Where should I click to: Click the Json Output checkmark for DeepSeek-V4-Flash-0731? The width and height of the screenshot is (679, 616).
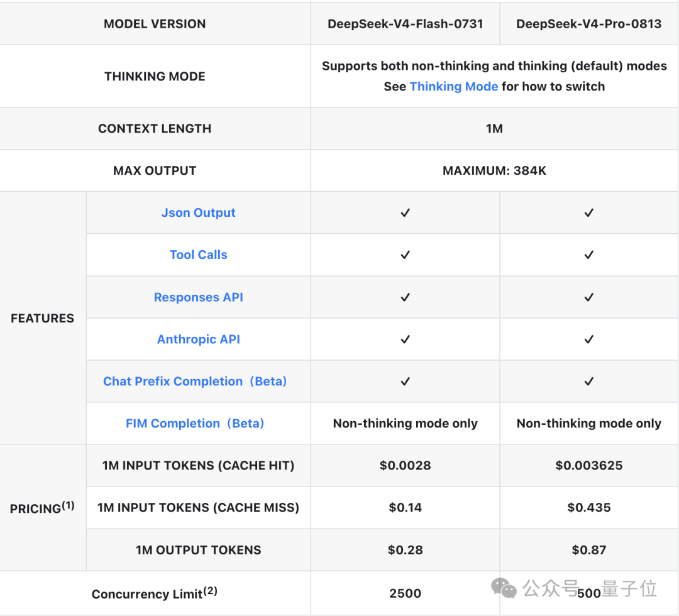(x=406, y=212)
